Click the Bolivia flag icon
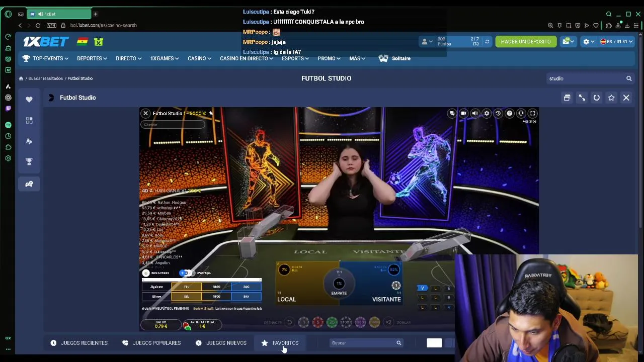 coord(82,42)
